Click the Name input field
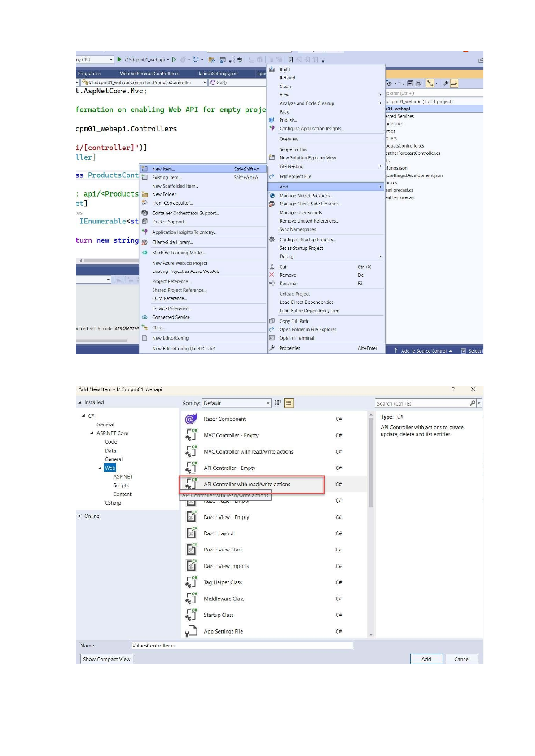 tap(242, 646)
